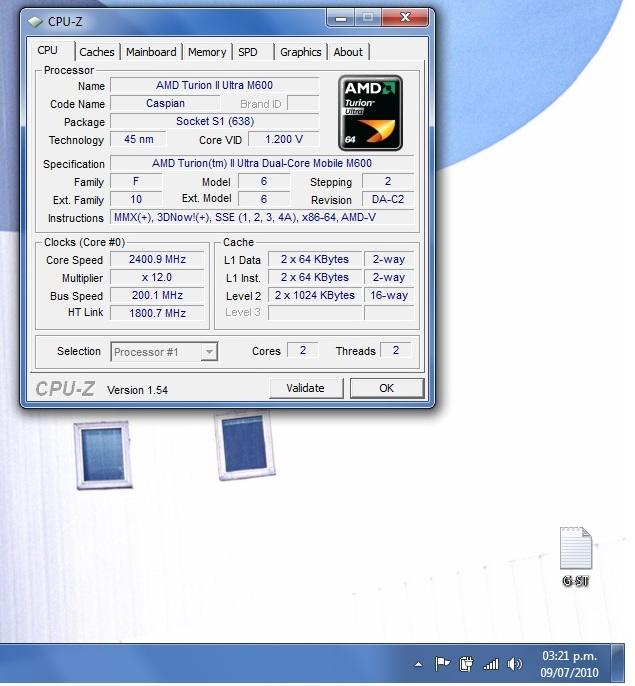
Task: Open the volume speaker tray icon
Action: coord(515,665)
